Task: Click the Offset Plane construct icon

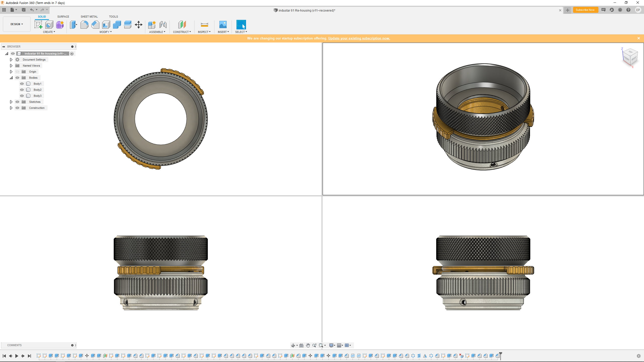Action: click(182, 25)
